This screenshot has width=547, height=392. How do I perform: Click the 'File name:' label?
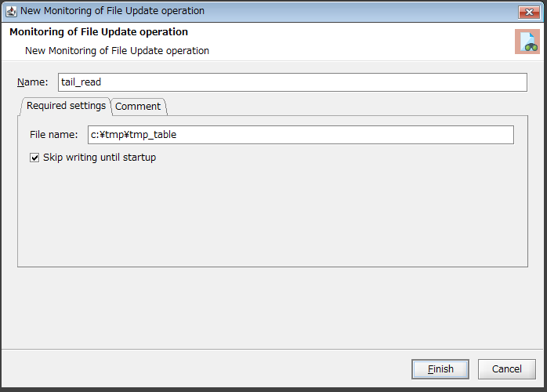point(53,135)
